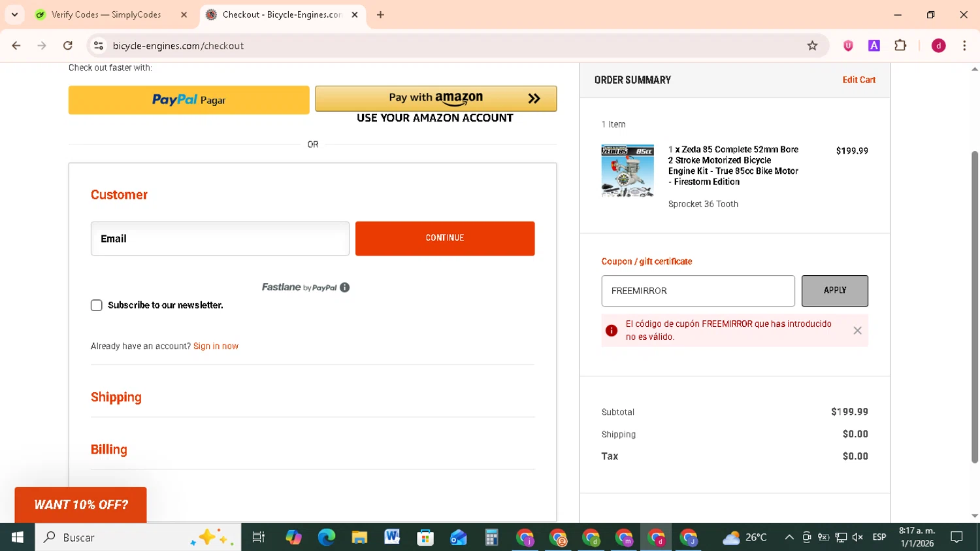The image size is (980, 551).
Task: Click the Billing section heading
Action: coord(109,450)
